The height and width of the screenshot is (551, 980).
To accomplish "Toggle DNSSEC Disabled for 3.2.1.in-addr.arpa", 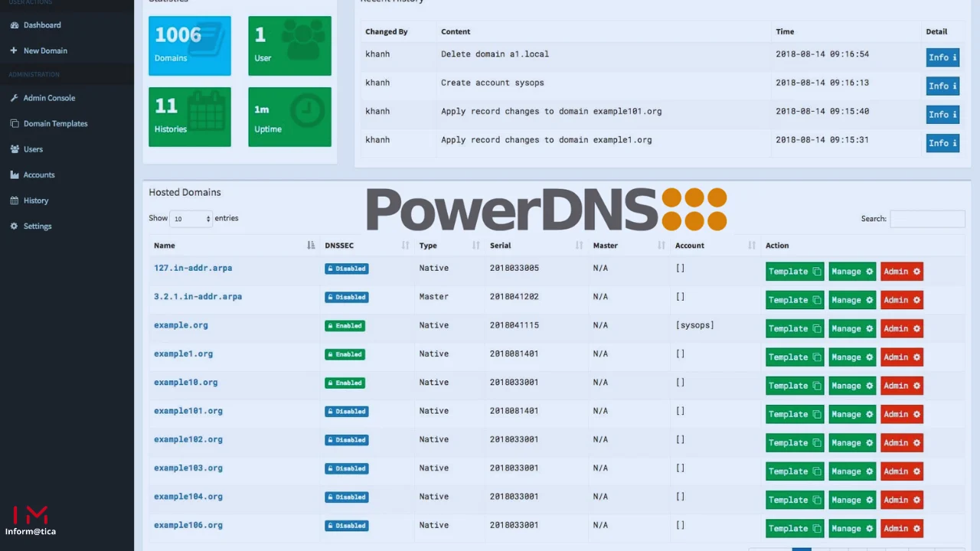I will (347, 297).
